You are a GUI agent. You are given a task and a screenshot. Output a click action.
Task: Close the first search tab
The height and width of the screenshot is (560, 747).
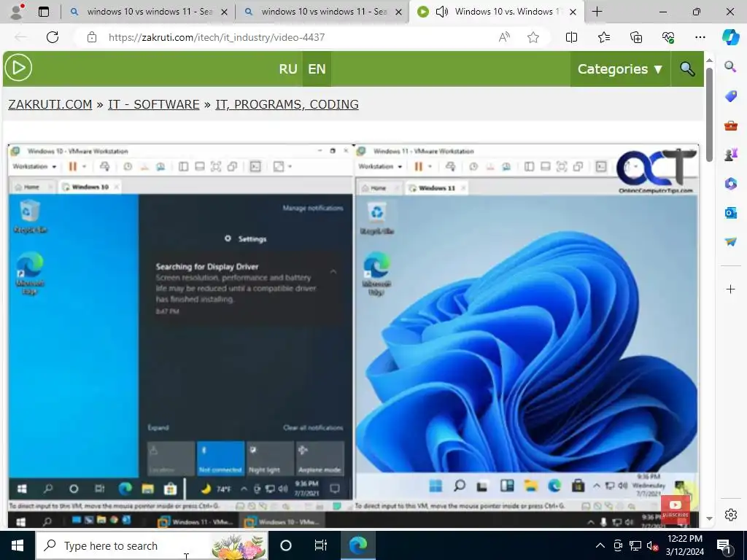225,12
